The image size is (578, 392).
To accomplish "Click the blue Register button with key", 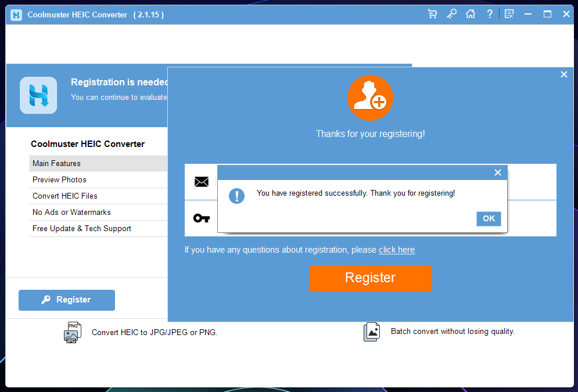I will coord(67,300).
